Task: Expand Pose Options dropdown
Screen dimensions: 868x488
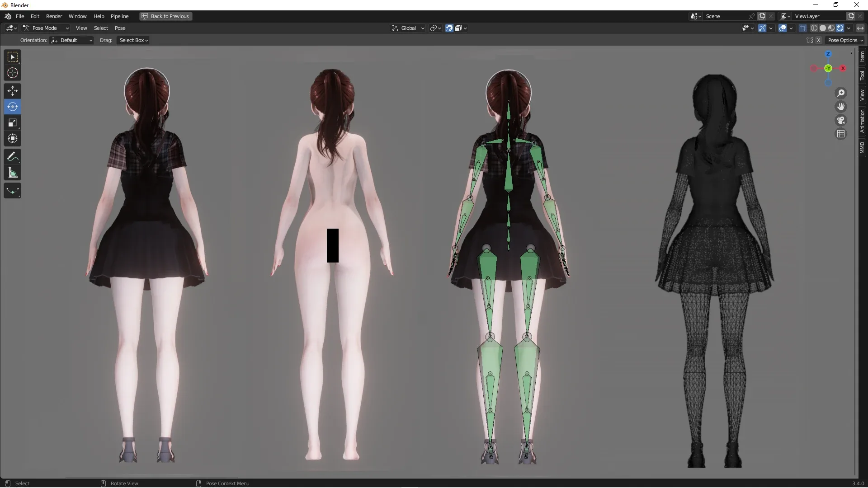Action: point(845,40)
